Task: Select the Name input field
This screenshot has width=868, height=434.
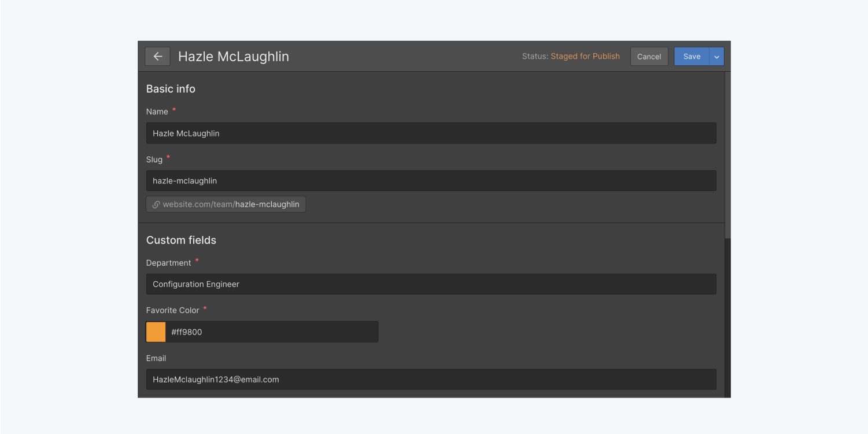Action: 431,133
